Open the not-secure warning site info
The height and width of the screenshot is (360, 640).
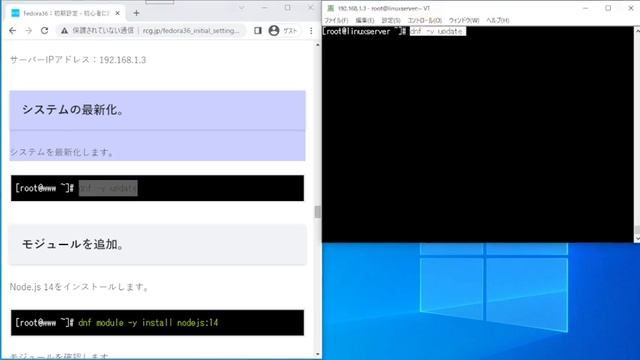click(x=64, y=31)
